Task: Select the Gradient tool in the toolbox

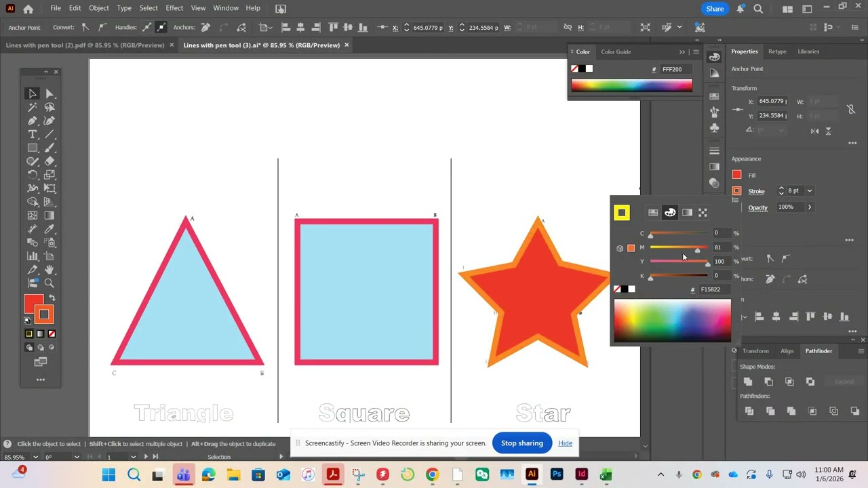Action: pyautogui.click(x=50, y=216)
